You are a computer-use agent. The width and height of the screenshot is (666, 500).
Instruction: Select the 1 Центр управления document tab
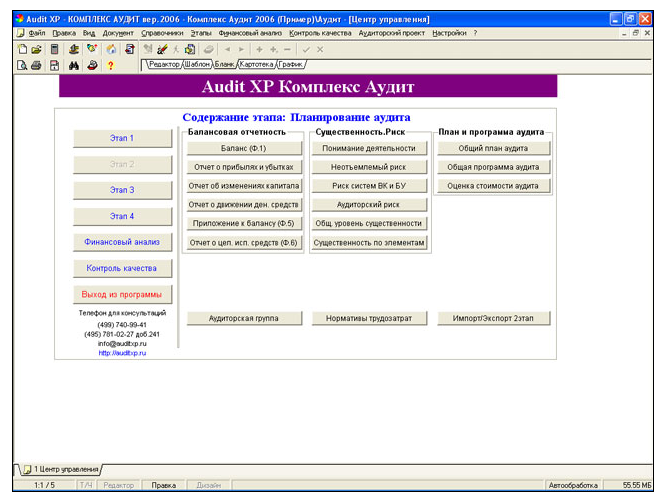[61, 469]
